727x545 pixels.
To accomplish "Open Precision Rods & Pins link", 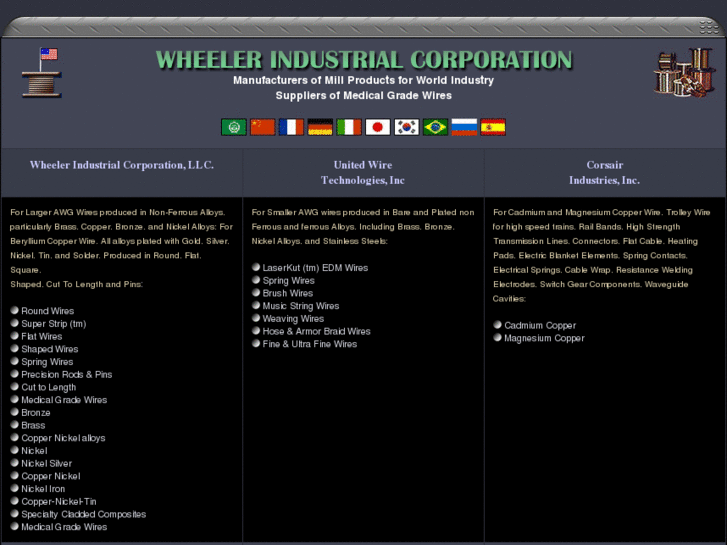I will [67, 375].
